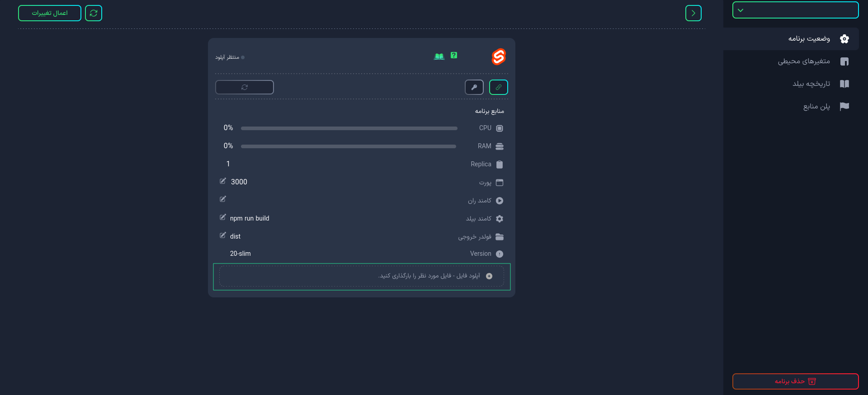
Task: Expand the top sidebar dropdown
Action: pyautogui.click(x=795, y=10)
